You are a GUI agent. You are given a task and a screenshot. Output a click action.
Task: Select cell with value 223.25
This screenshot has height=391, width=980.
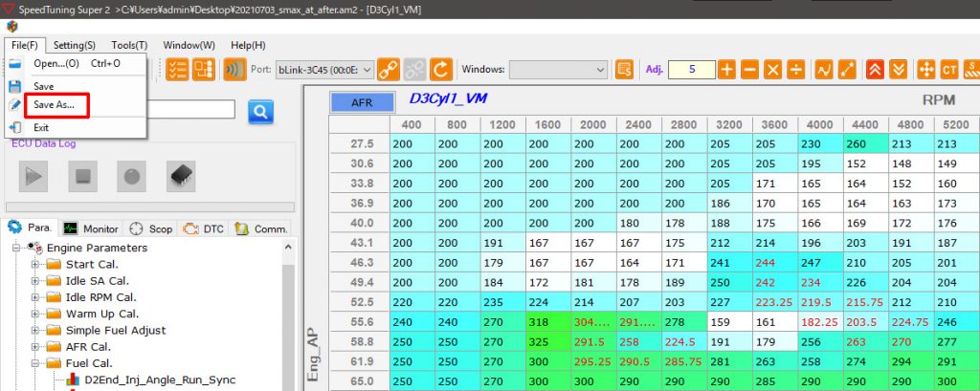(x=775, y=302)
